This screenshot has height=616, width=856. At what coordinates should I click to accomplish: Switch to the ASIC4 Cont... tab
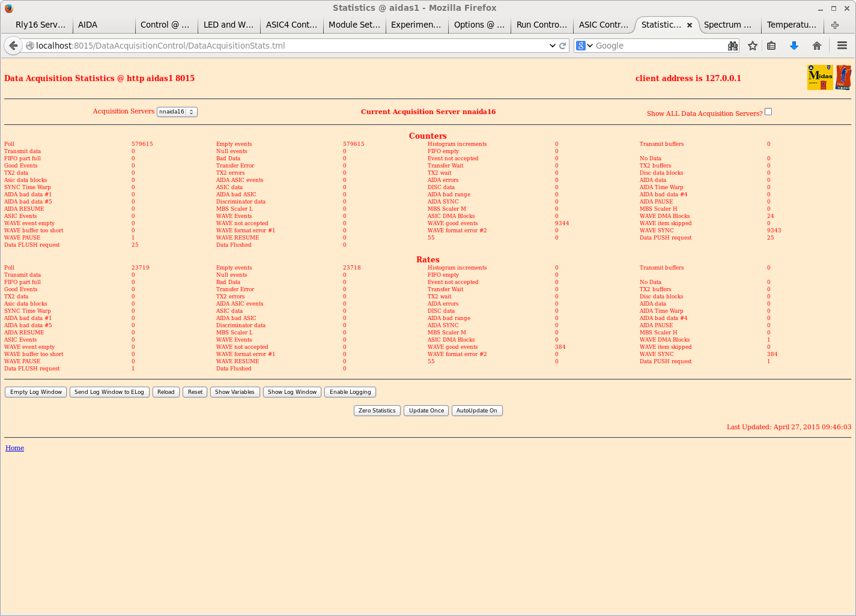291,25
